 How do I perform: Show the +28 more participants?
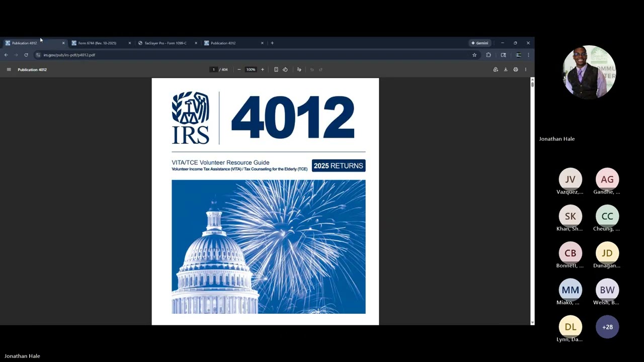607,327
